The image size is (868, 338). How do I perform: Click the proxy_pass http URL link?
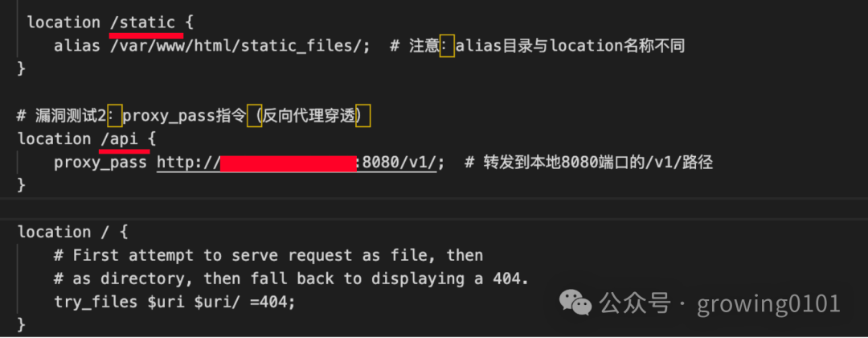297,163
